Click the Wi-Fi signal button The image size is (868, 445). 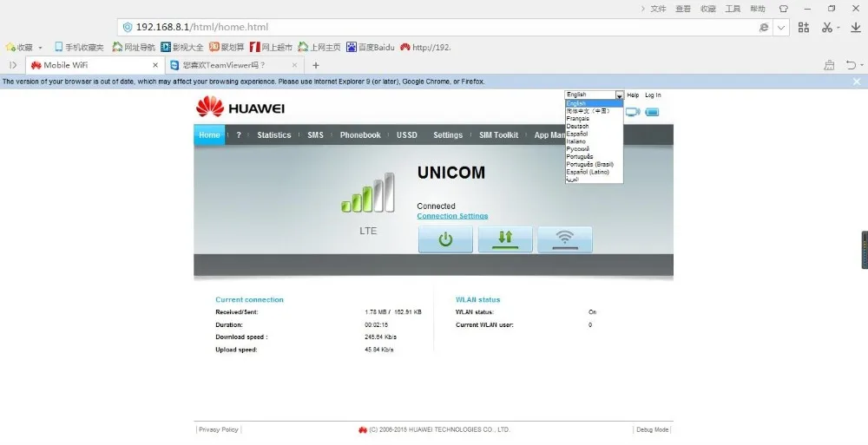(565, 239)
